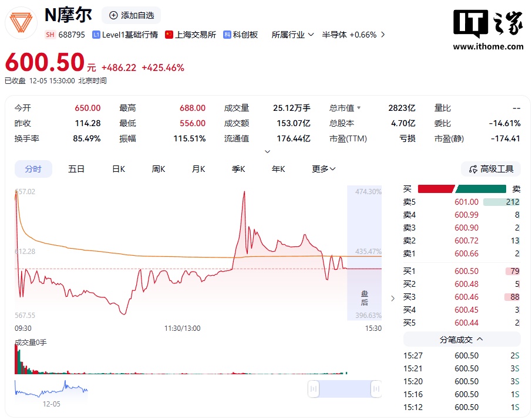This screenshot has height=420, width=532.
Task: Click the 成交额 value 153.07亿
Action: point(294,123)
